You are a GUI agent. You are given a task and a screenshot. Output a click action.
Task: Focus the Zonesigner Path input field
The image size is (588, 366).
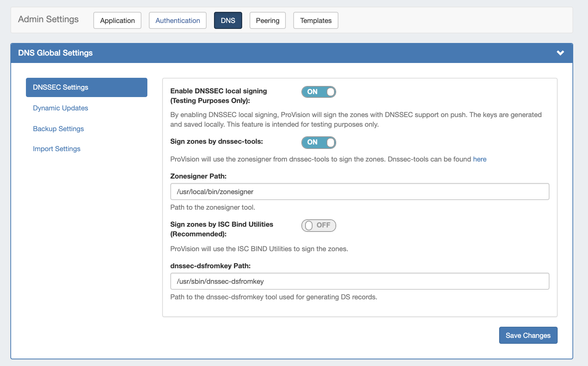pyautogui.click(x=360, y=192)
